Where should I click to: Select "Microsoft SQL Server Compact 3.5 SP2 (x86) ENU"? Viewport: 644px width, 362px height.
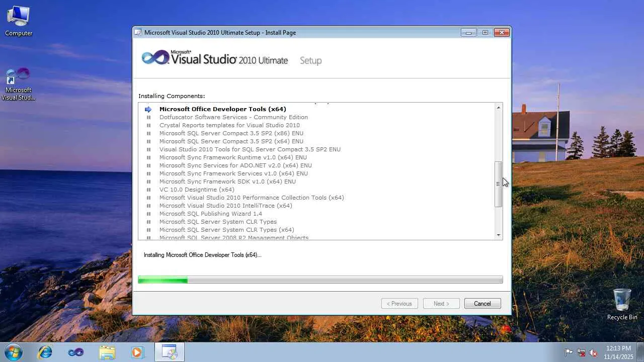point(231,133)
